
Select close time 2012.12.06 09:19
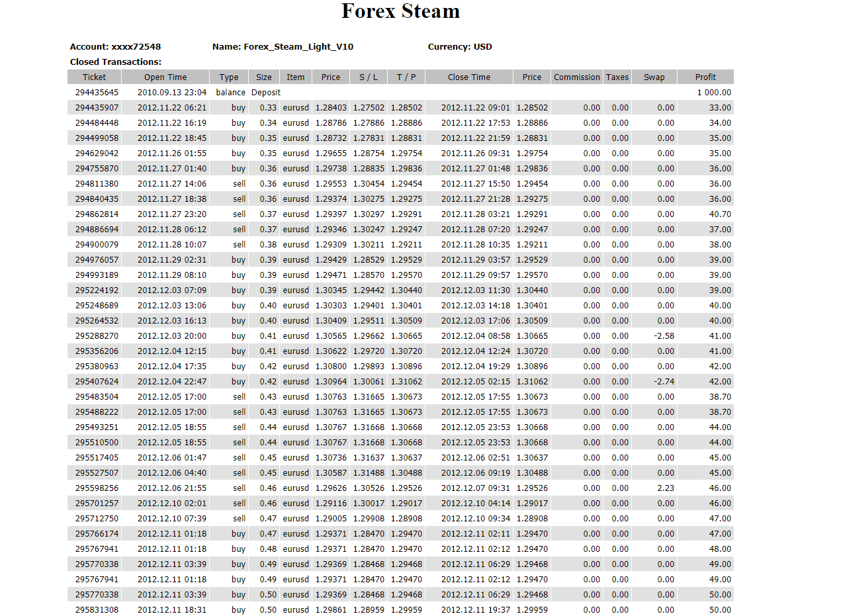click(x=476, y=473)
